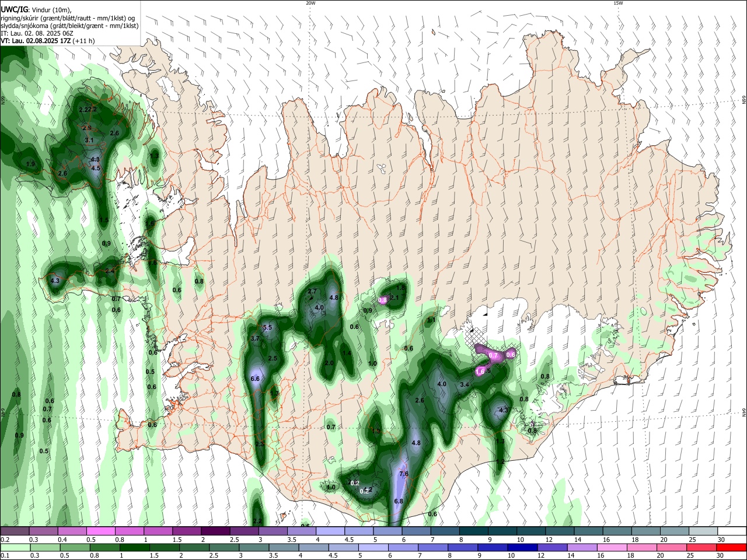
Task: Select the '4.5' precipitation value
Action: pyautogui.click(x=96, y=168)
